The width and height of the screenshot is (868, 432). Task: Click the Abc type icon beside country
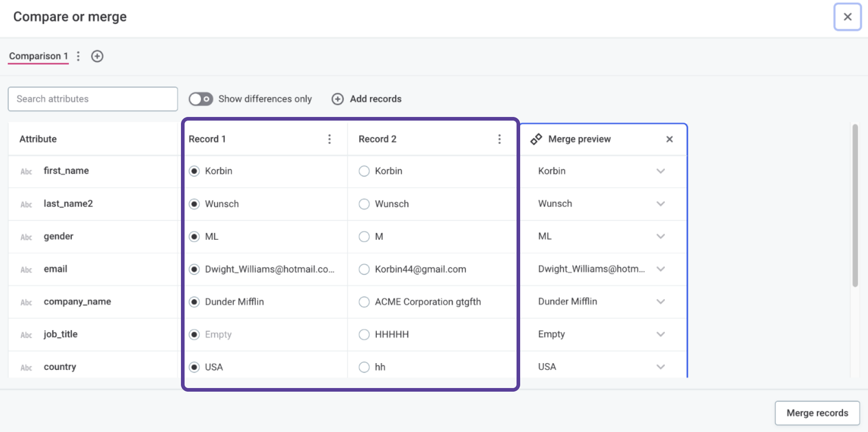(26, 367)
